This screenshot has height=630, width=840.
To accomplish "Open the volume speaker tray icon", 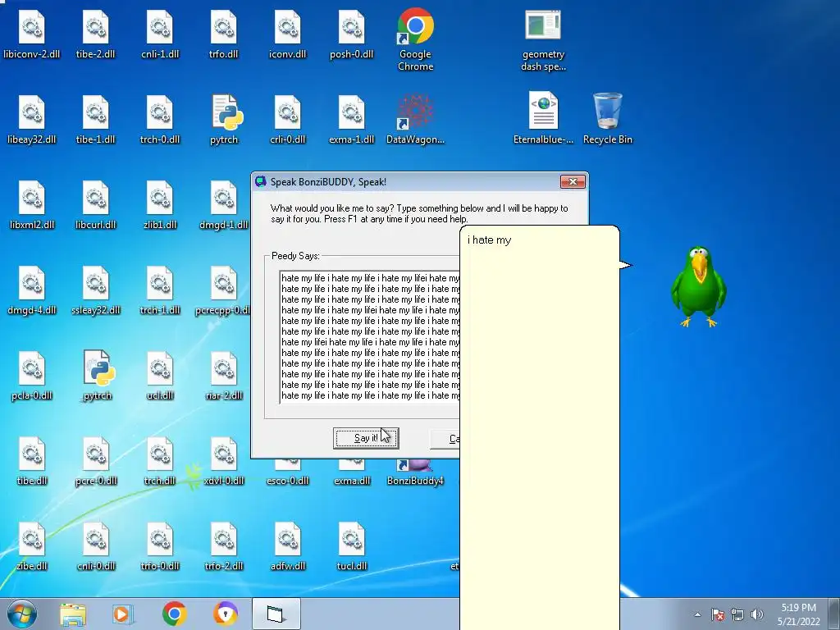I will (757, 614).
